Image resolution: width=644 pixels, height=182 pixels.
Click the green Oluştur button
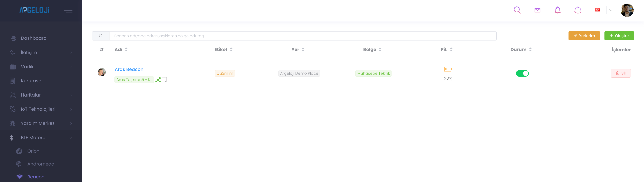(x=619, y=36)
